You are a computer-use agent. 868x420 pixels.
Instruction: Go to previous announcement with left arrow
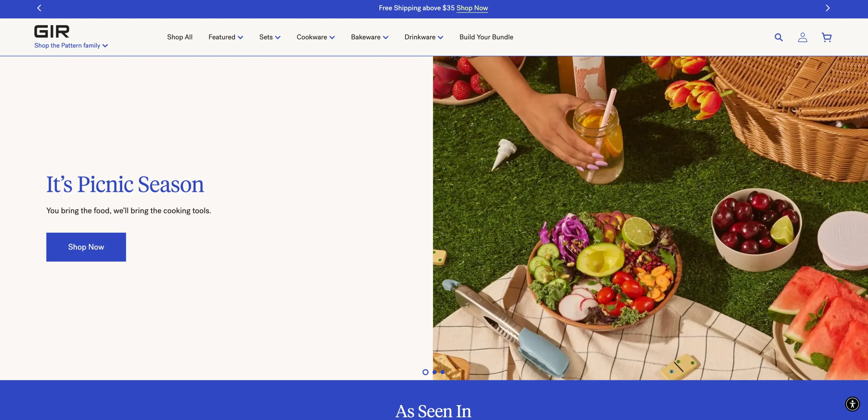pyautogui.click(x=39, y=8)
